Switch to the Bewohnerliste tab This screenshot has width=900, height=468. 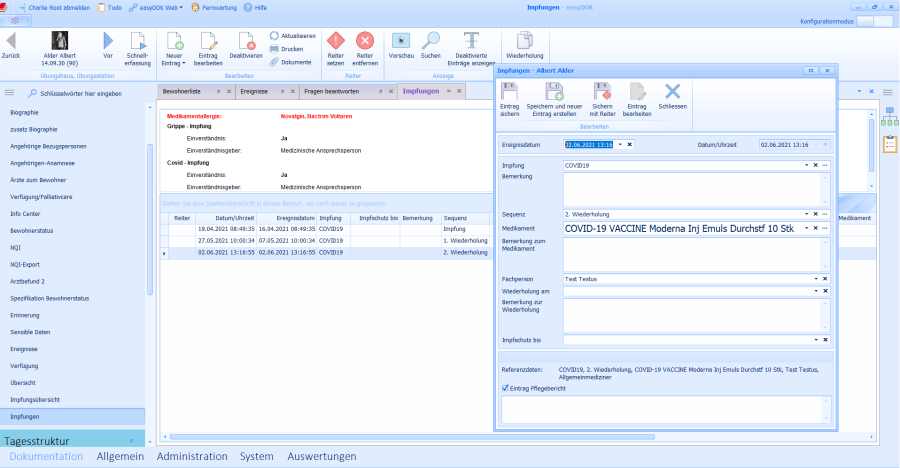click(182, 91)
